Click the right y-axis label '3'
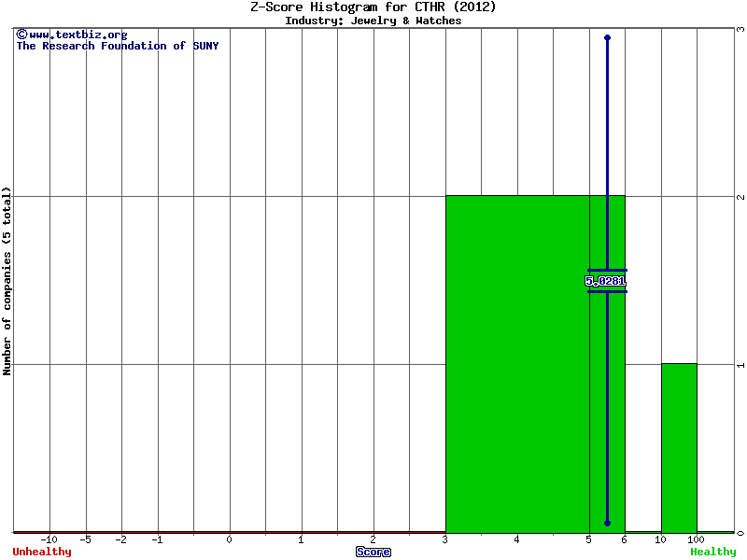The image size is (747, 560). (x=740, y=29)
